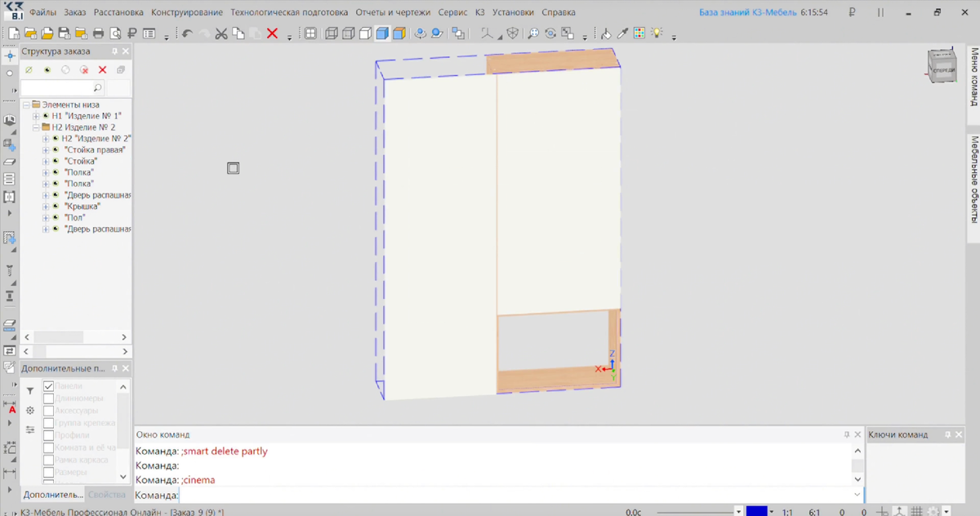Click the Команда: command input field
This screenshot has height=516, width=980.
514,495
